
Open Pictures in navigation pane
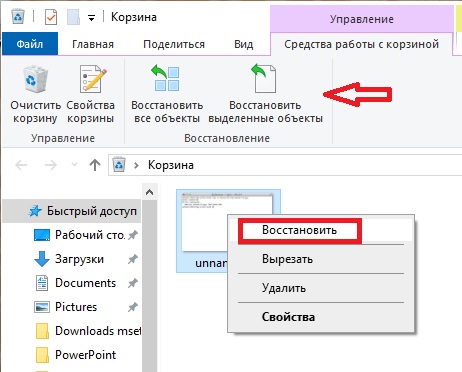(x=66, y=307)
